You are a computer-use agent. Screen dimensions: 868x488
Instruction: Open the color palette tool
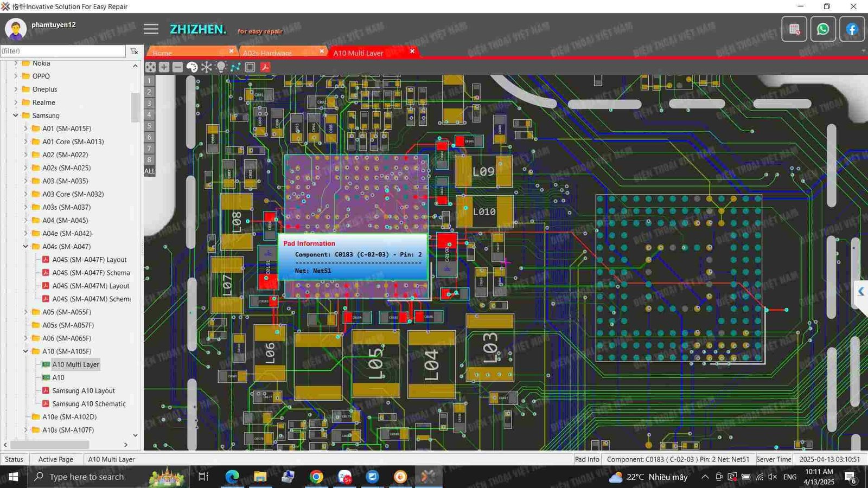pos(192,67)
